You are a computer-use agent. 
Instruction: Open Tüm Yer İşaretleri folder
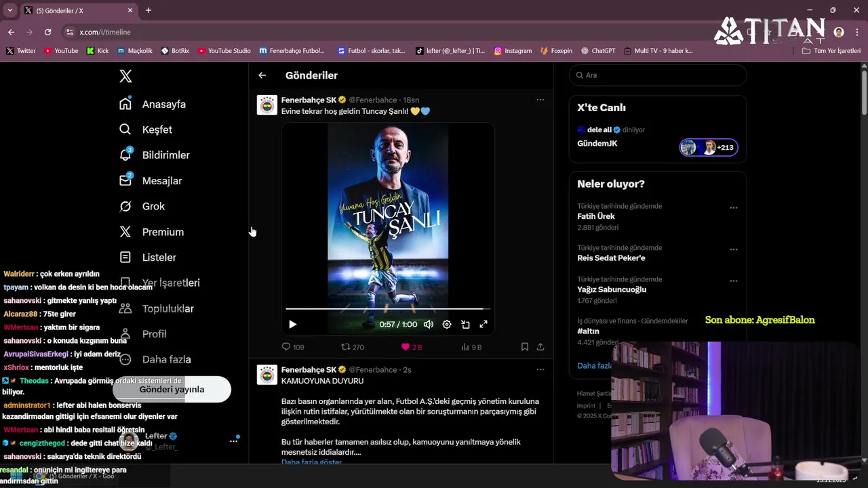pos(831,51)
